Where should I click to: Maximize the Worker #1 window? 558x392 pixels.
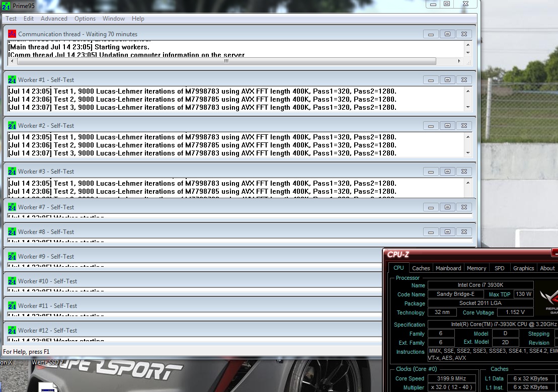447,80
